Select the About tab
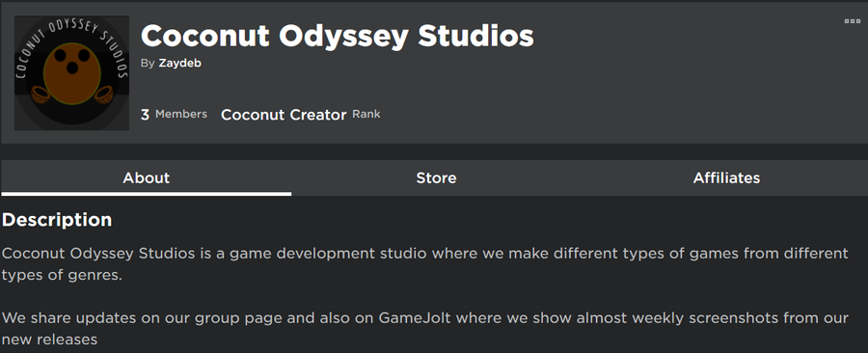This screenshot has height=353, width=868. (x=147, y=178)
